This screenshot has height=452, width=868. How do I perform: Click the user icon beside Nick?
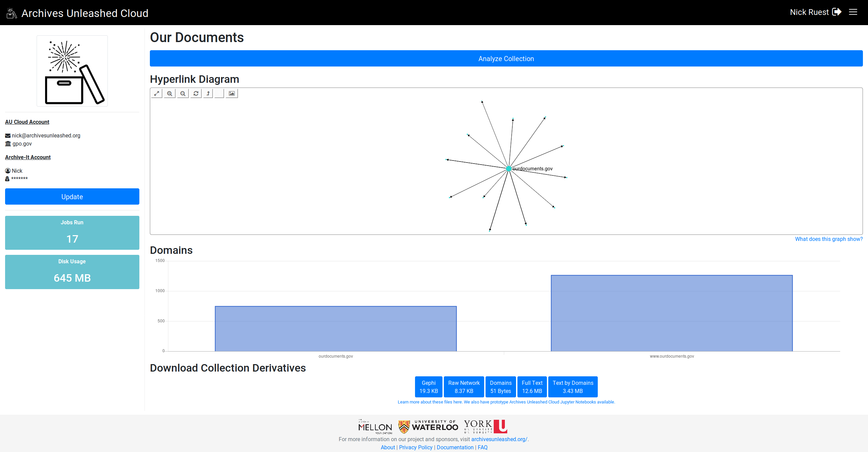coord(8,171)
